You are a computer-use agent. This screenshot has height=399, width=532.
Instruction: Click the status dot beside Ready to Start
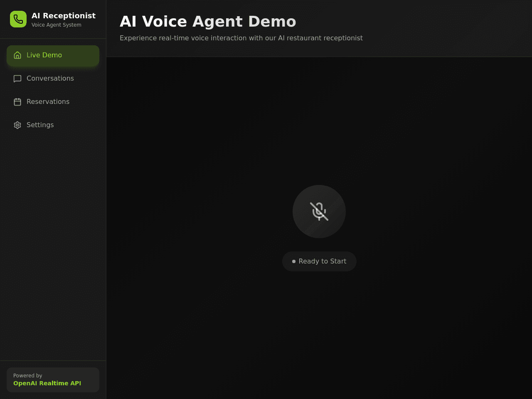(x=294, y=261)
